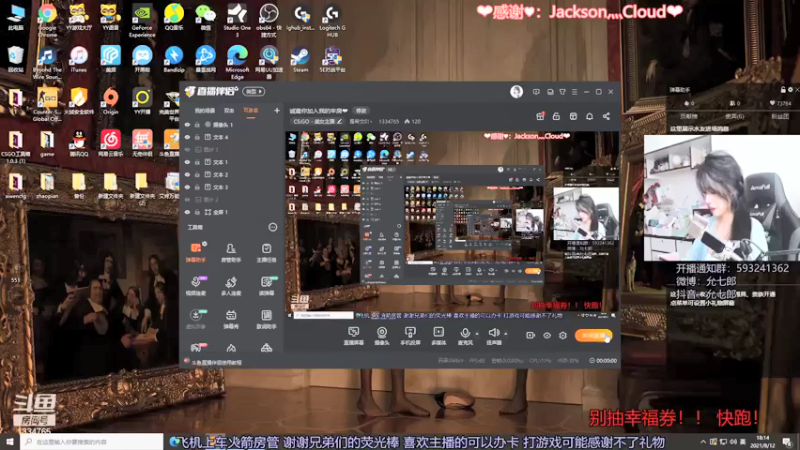
Task: Click the recording camera icon near start button
Action: click(530, 335)
